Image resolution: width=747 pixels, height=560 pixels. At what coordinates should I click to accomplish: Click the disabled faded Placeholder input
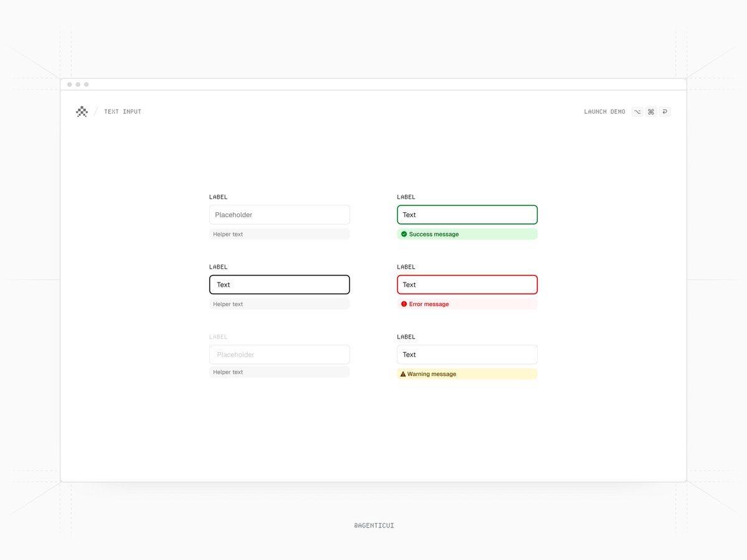point(280,355)
